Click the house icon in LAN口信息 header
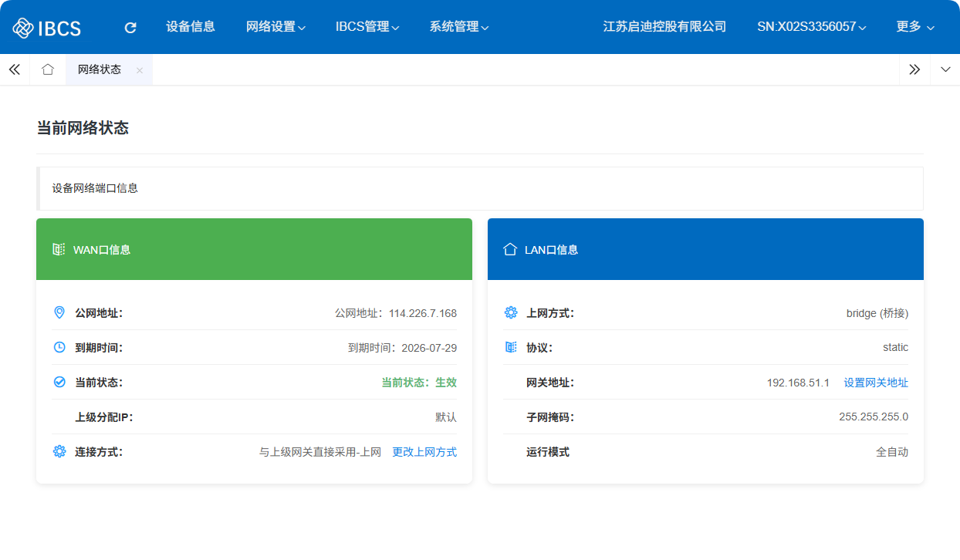This screenshot has width=960, height=560. (x=509, y=249)
